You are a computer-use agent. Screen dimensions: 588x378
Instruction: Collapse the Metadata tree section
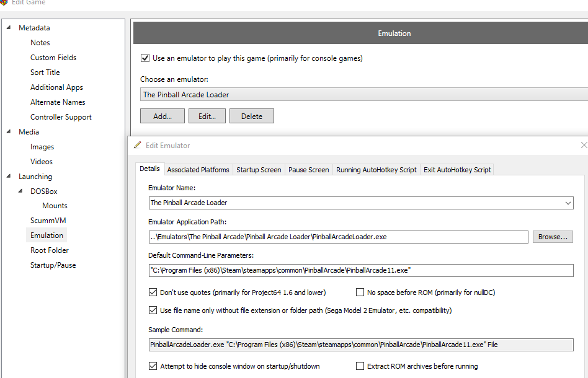tap(9, 27)
